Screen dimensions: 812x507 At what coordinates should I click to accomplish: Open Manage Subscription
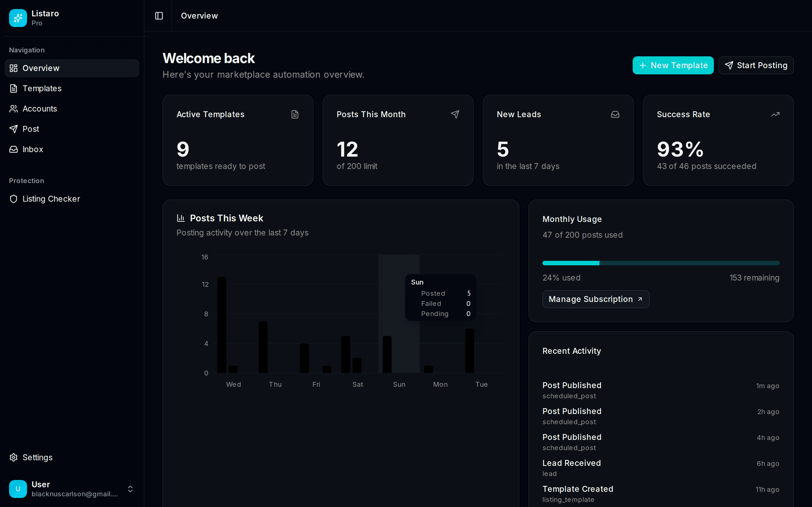tap(595, 299)
